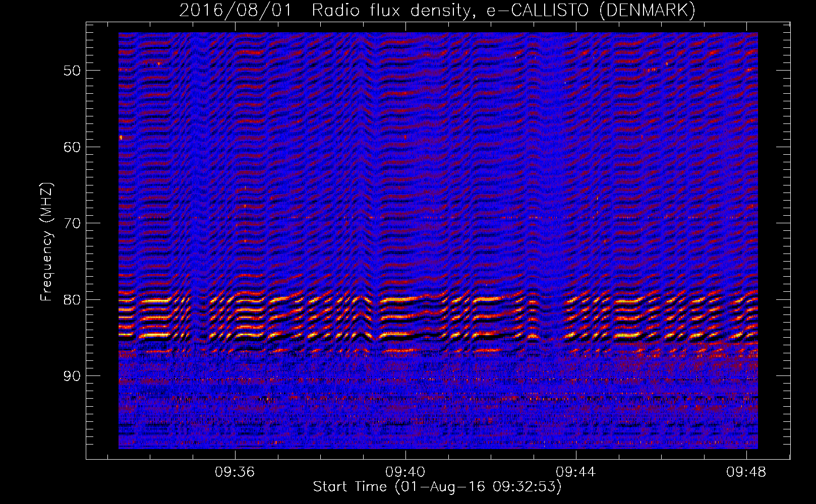Click the 09:36 time tick label

coord(235,472)
